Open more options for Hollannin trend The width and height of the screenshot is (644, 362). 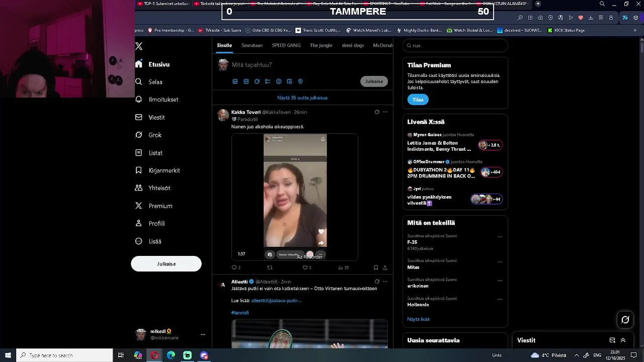500,299
